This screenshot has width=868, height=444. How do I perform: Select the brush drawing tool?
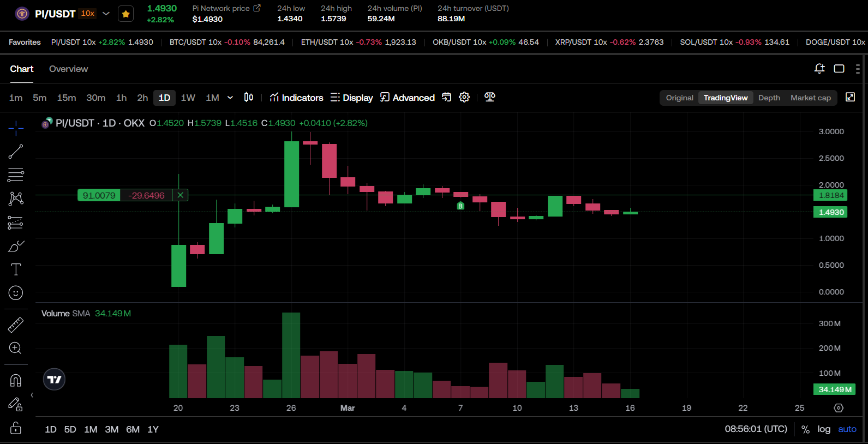tap(16, 246)
